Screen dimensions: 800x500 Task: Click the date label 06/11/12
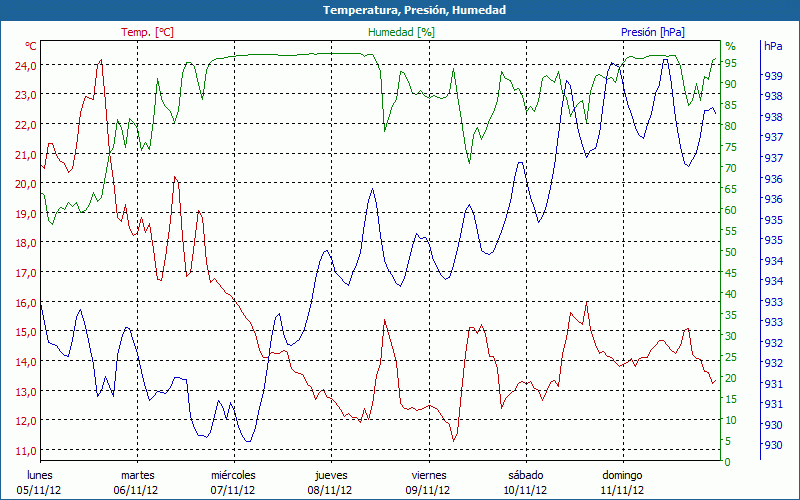point(136,490)
